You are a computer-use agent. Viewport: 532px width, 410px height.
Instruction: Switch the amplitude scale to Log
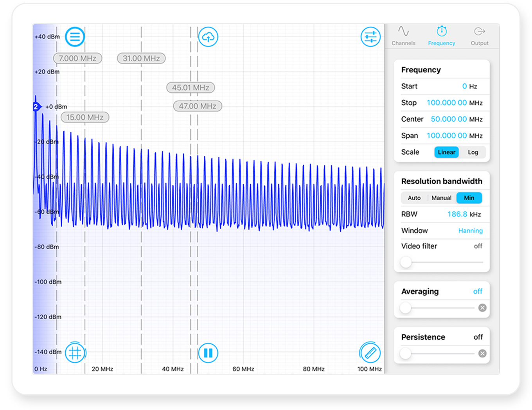click(473, 152)
